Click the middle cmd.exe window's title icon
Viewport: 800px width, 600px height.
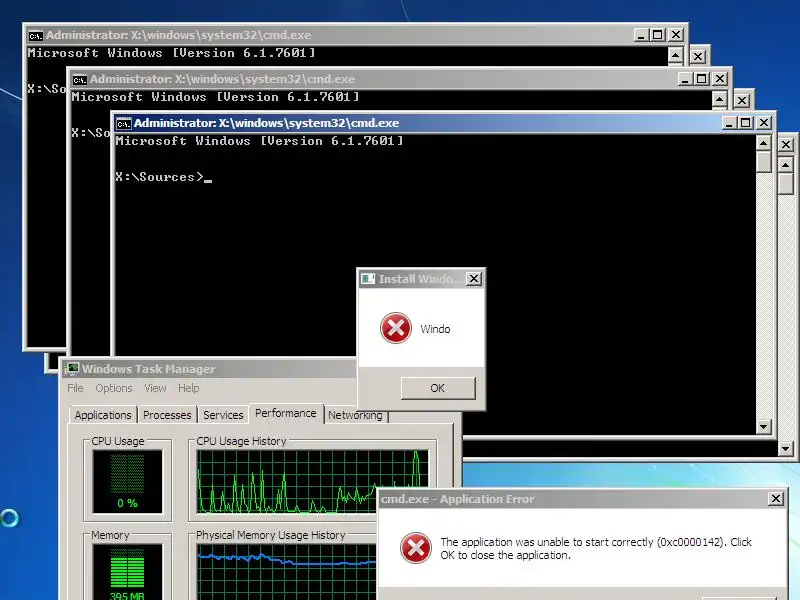[80, 80]
